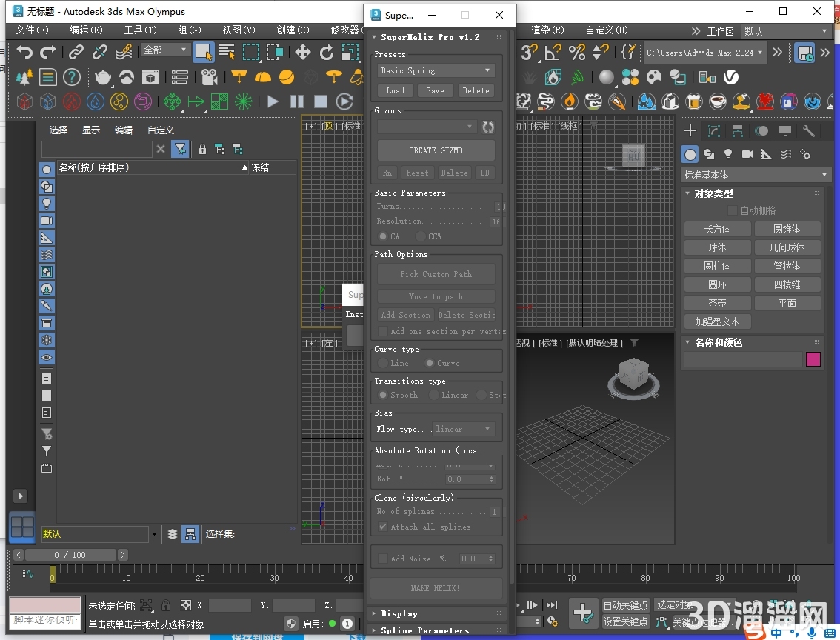
Task: Select the Curve curve type
Action: 430,363
